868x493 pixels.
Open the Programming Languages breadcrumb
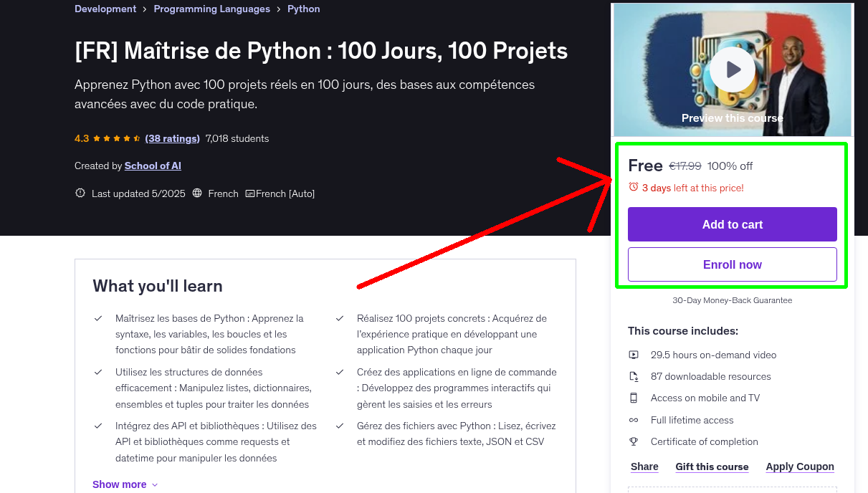[211, 9]
